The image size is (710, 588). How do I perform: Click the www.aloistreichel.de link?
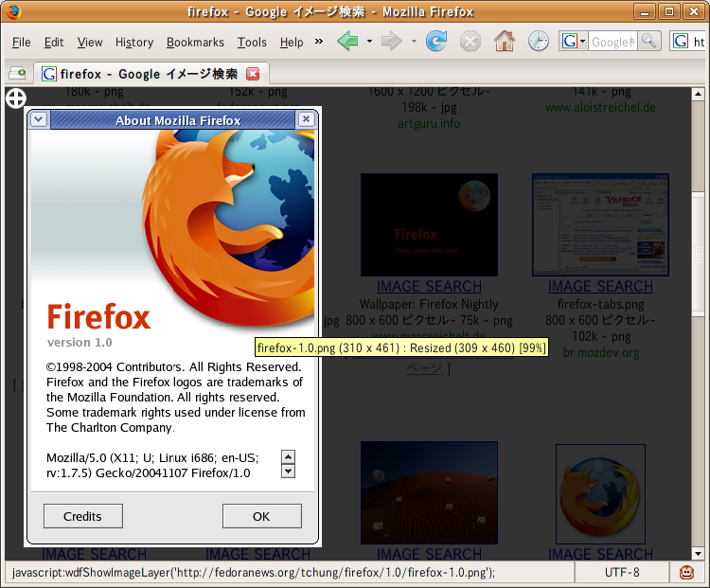(600, 107)
